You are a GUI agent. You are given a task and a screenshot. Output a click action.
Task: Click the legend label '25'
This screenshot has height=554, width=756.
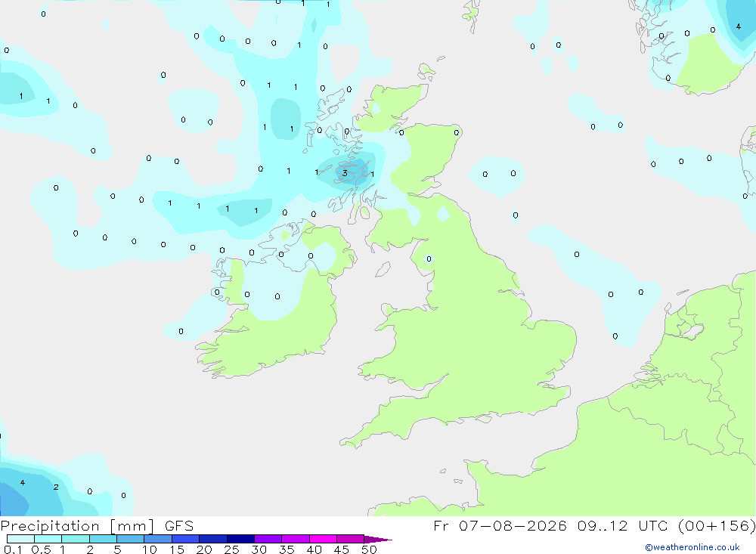[231, 549]
